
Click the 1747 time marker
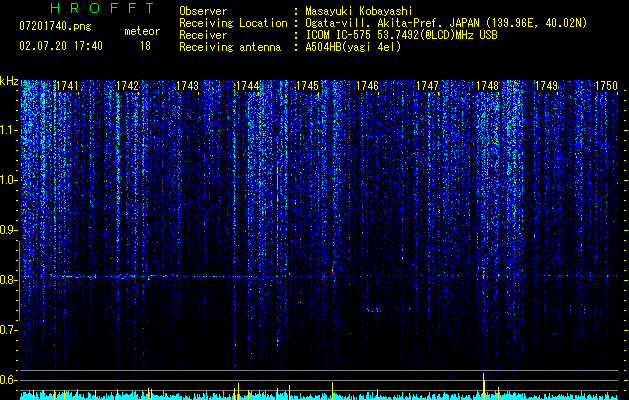(428, 85)
